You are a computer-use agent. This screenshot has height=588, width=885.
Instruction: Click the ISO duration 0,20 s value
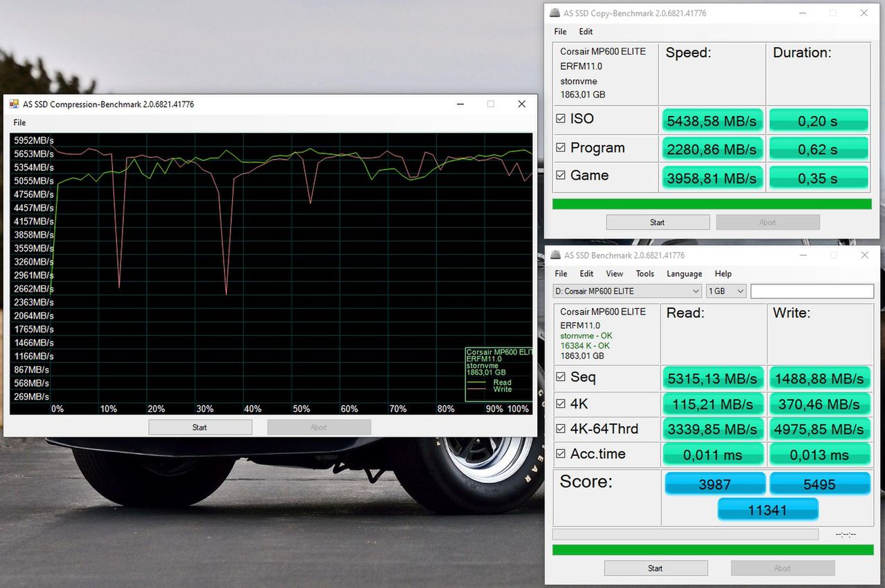point(818,120)
